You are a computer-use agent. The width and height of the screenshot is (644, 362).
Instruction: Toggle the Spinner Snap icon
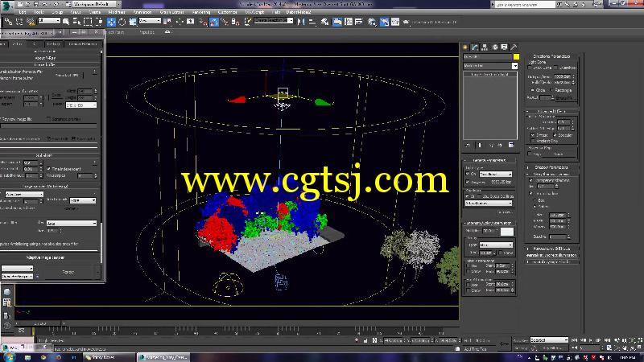click(235, 22)
